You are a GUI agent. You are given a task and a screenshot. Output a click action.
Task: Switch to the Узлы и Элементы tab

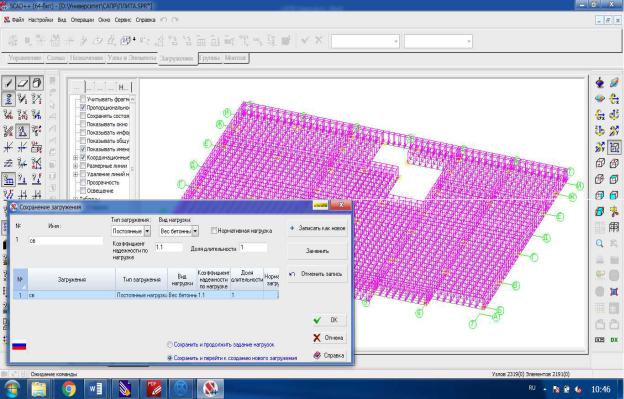(131, 58)
